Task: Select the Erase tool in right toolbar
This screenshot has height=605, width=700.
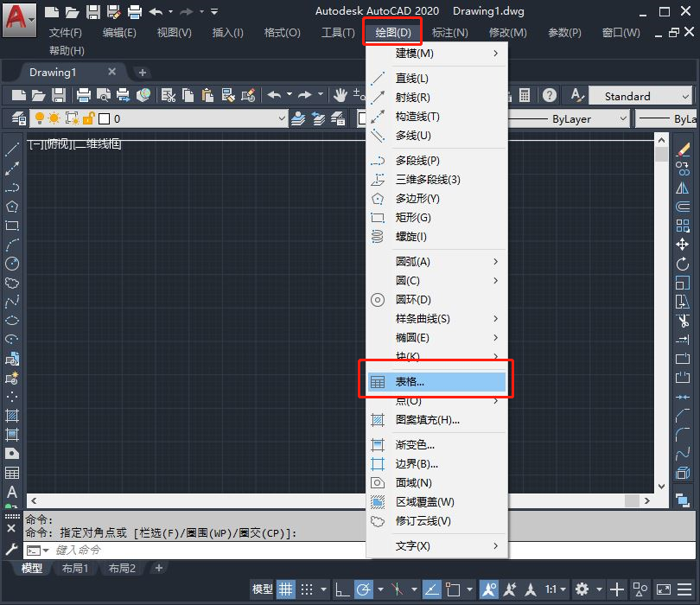Action: 683,150
